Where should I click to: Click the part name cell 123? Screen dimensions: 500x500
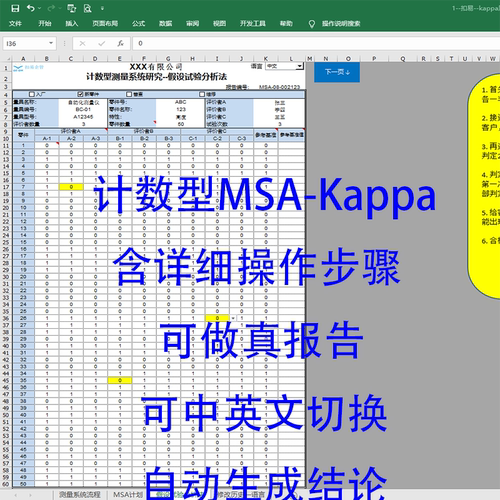click(x=180, y=109)
